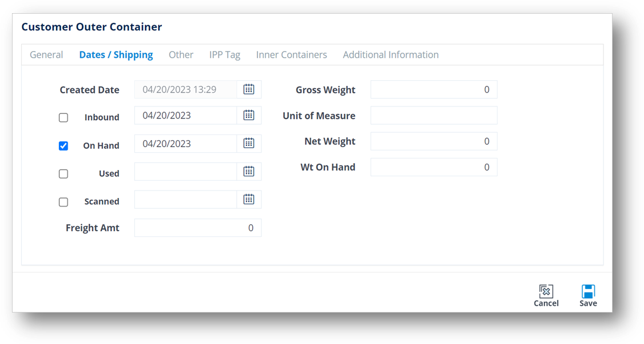Open the Created Date calendar picker
This screenshot has height=344, width=644.
point(249,89)
